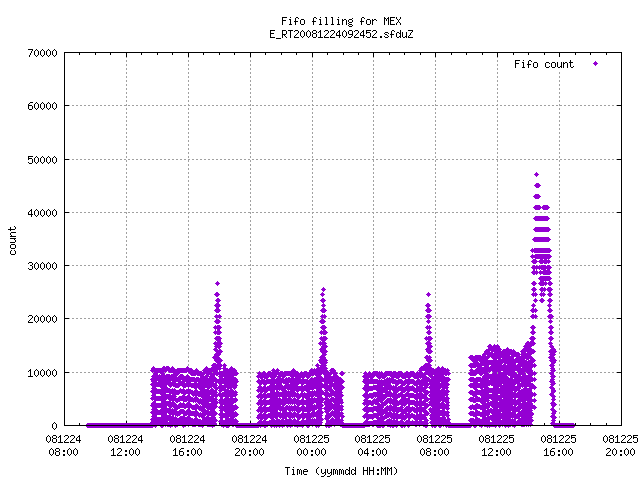Click the x-axis tick '081225 04:00'
The width and height of the screenshot is (640, 480).
373,446
